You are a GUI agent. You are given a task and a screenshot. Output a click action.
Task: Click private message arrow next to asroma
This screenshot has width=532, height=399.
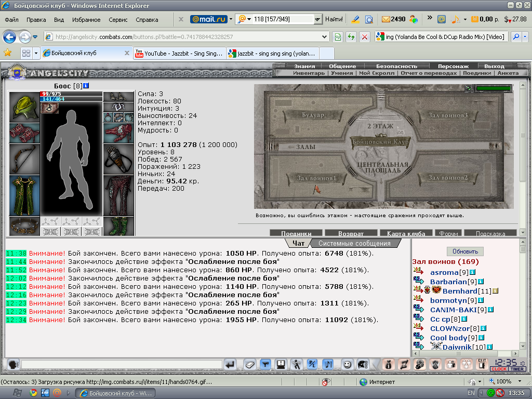click(418, 271)
